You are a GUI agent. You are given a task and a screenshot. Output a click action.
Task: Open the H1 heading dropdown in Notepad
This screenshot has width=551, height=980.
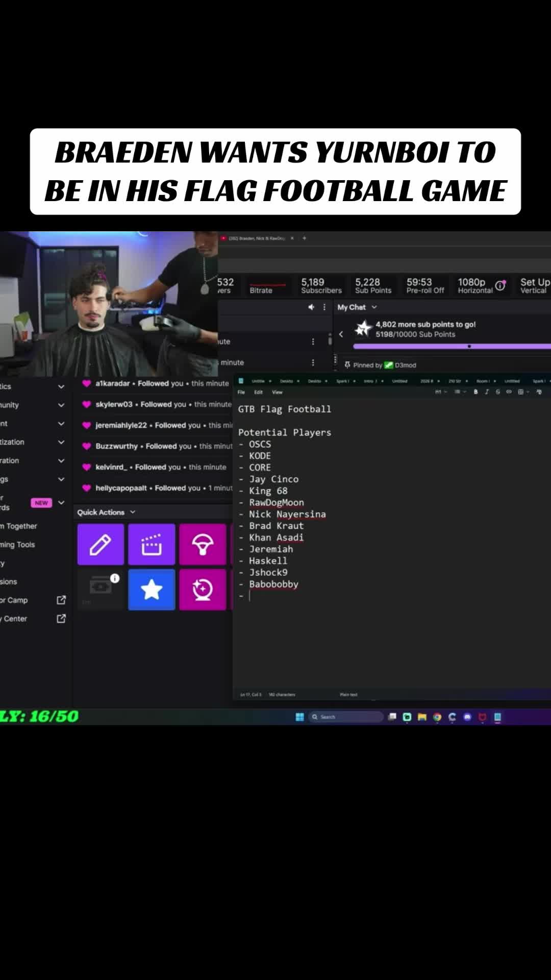[441, 391]
